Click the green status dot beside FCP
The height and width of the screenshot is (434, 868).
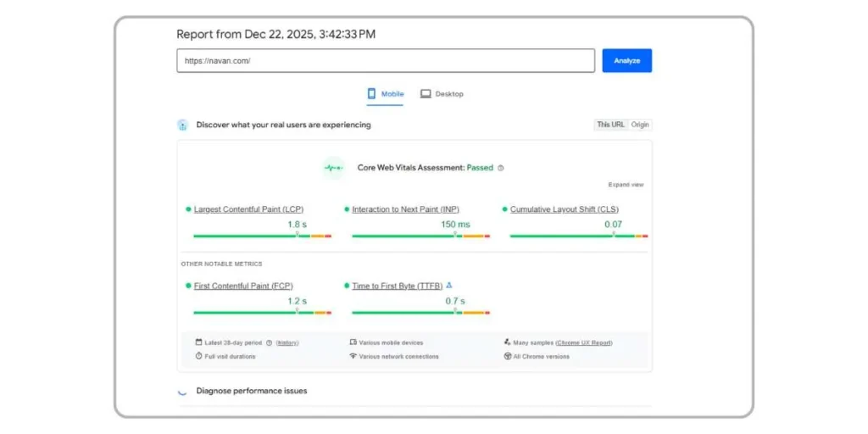click(188, 287)
